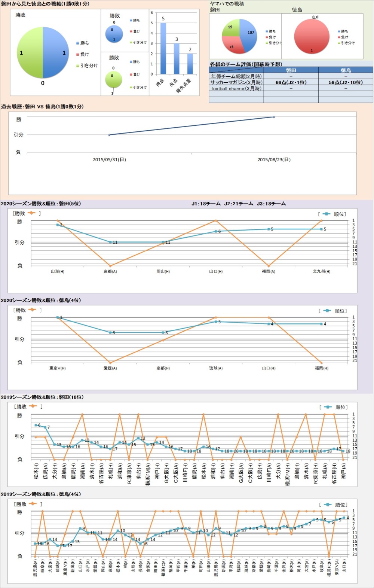Image resolution: width=374 pixels, height=588 pixels.
Task: Click the 失点 bar showing value 3
Action: point(177,59)
